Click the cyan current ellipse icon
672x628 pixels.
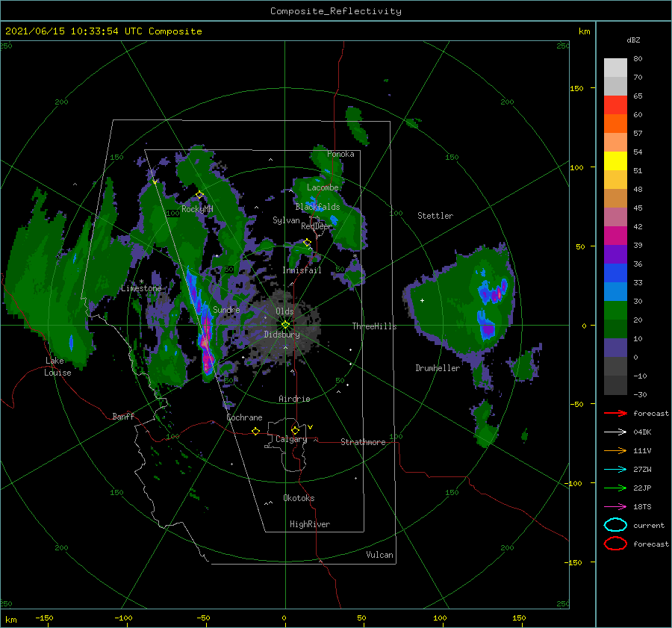[615, 525]
